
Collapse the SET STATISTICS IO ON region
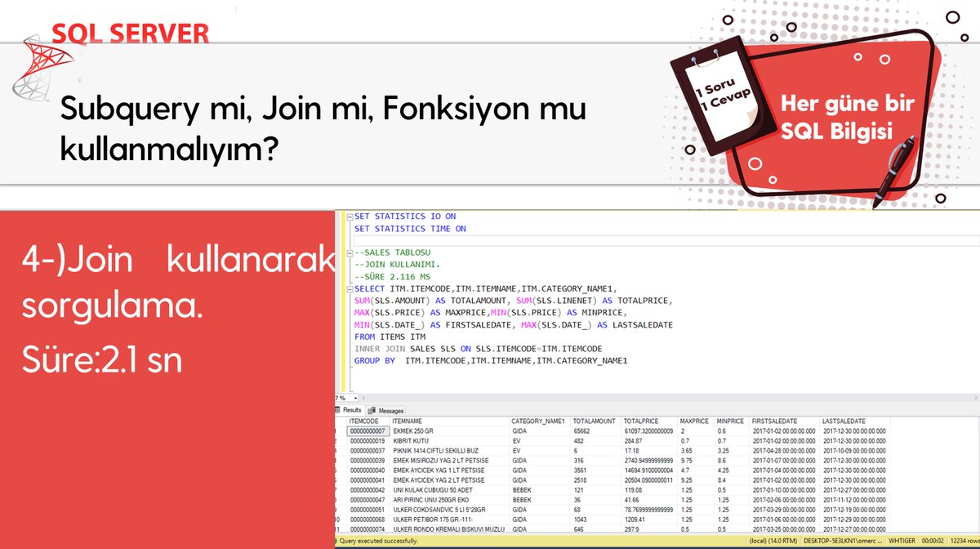pos(350,216)
